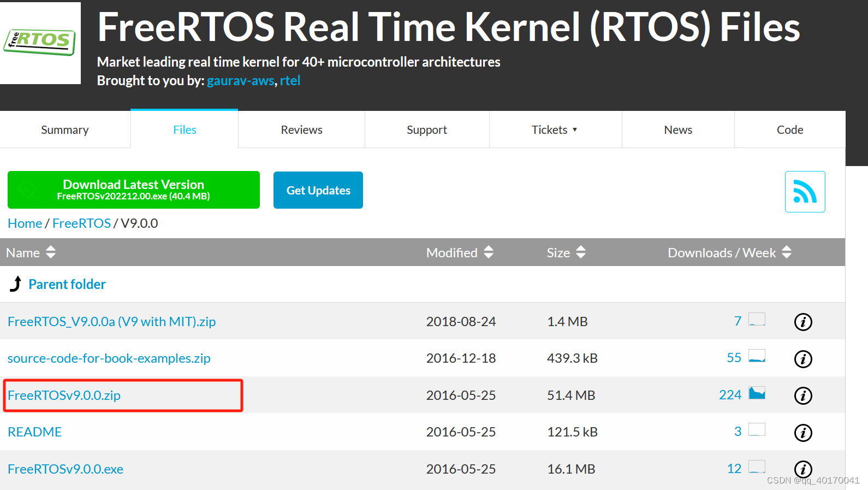Click the 12 weekly downloads count
Screen dimensions: 868x490
click(734, 469)
